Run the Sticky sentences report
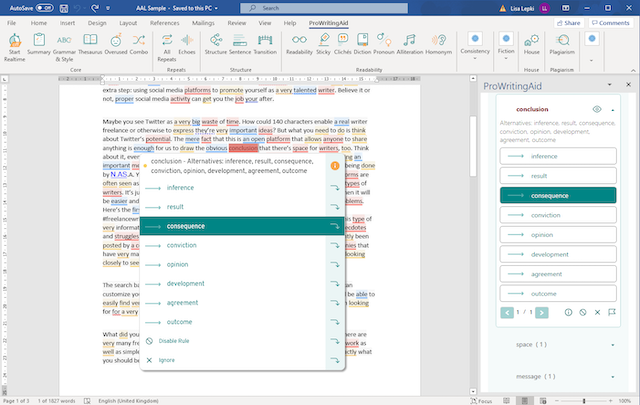 pos(323,44)
